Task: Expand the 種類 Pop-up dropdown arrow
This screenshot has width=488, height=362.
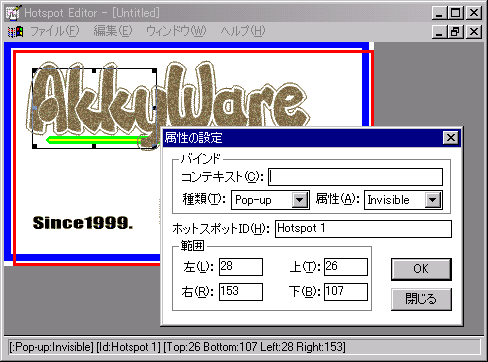Action: [300, 200]
